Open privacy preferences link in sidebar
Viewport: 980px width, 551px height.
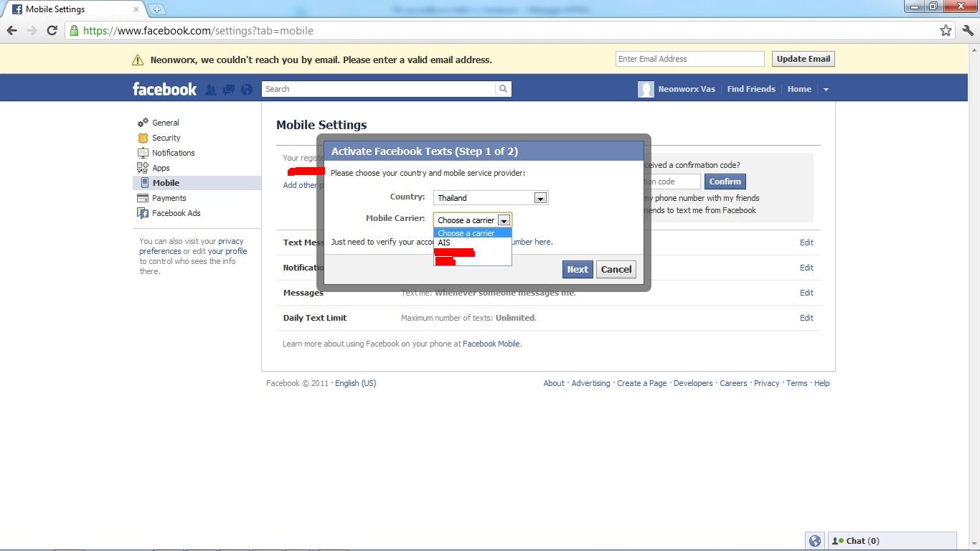pyautogui.click(x=192, y=246)
